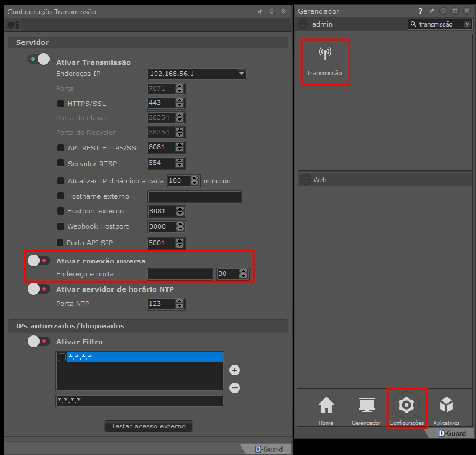The width and height of the screenshot is (476, 455).
Task: Open the Aplicativos cube icon
Action: (446, 405)
